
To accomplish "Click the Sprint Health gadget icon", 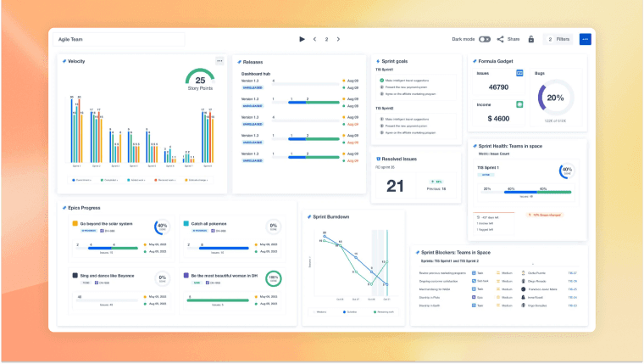I will [x=475, y=146].
